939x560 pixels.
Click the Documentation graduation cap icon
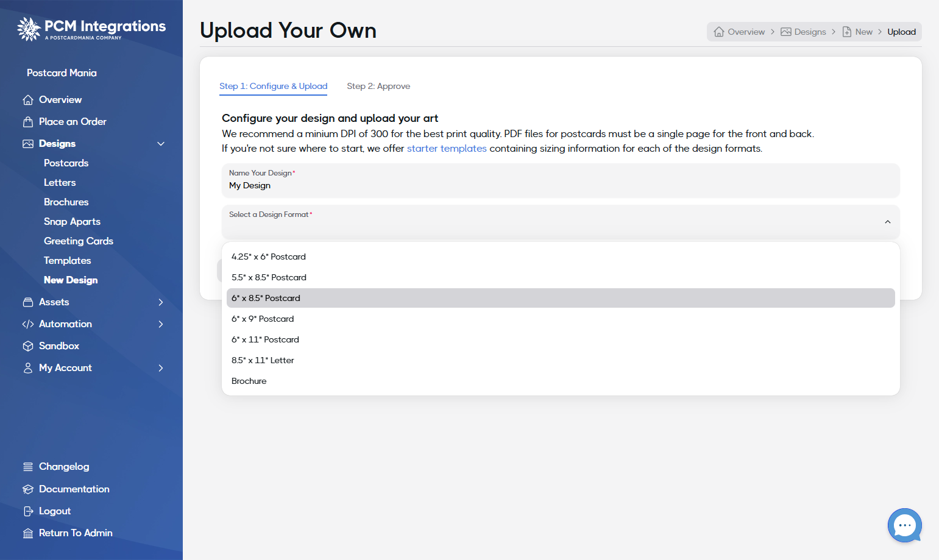coord(28,489)
